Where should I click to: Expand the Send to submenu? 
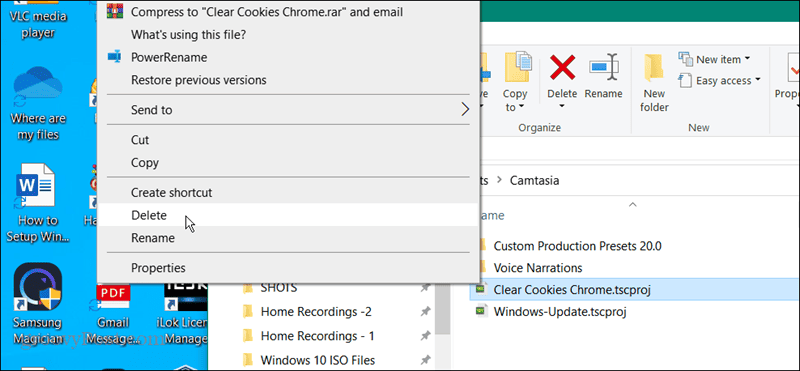coord(287,110)
